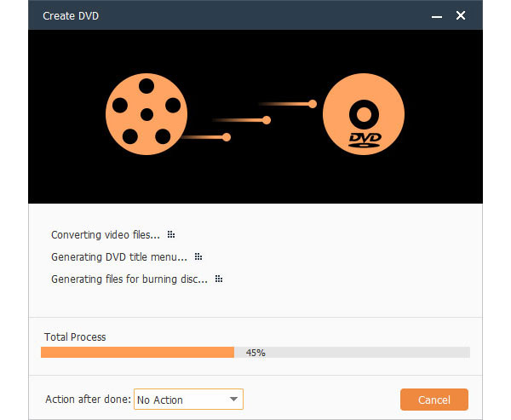Image resolution: width=511 pixels, height=420 pixels.
Task: Open the Action after done dropdown
Action: click(188, 400)
